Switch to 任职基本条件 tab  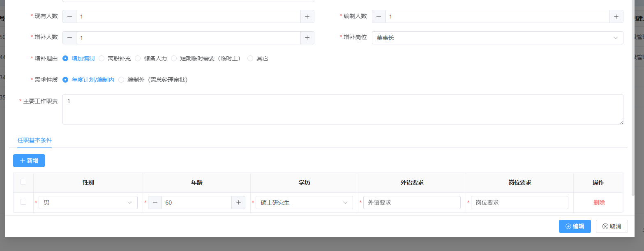[x=35, y=140]
